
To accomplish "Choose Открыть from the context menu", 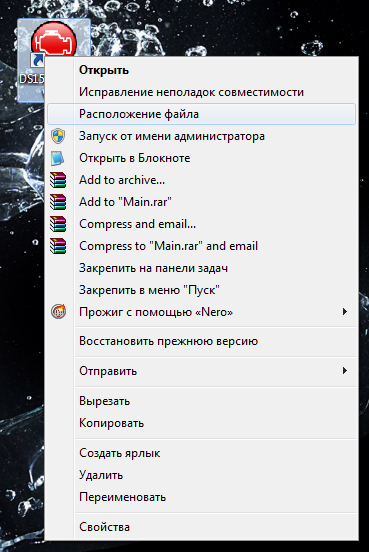I will 201,70.
